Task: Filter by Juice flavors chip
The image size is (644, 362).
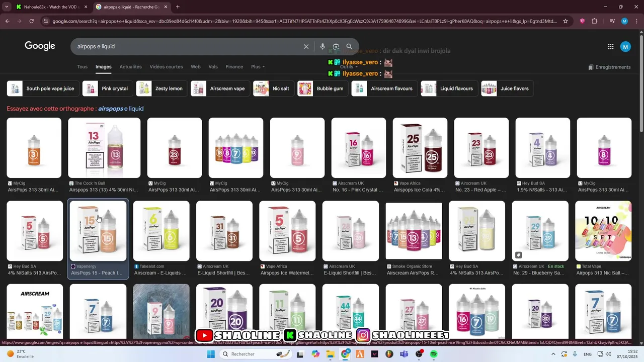Action: [507, 88]
